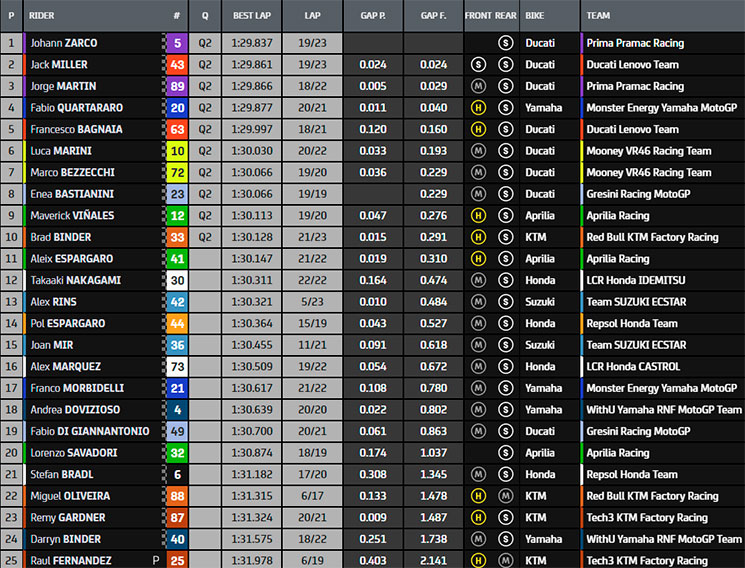The width and height of the screenshot is (745, 568).
Task: Click the front medium tyre icon in Alex RINS's row
Action: (478, 302)
